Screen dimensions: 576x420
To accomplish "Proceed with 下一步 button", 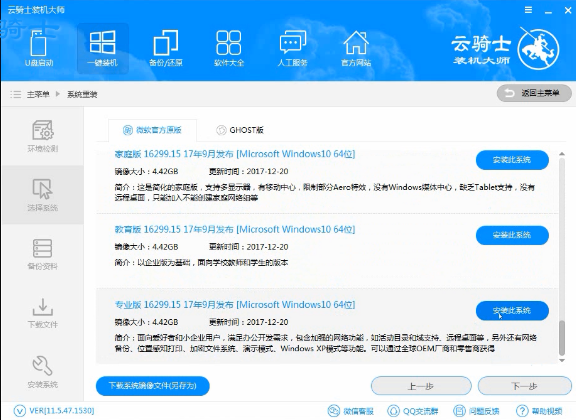I will (525, 386).
